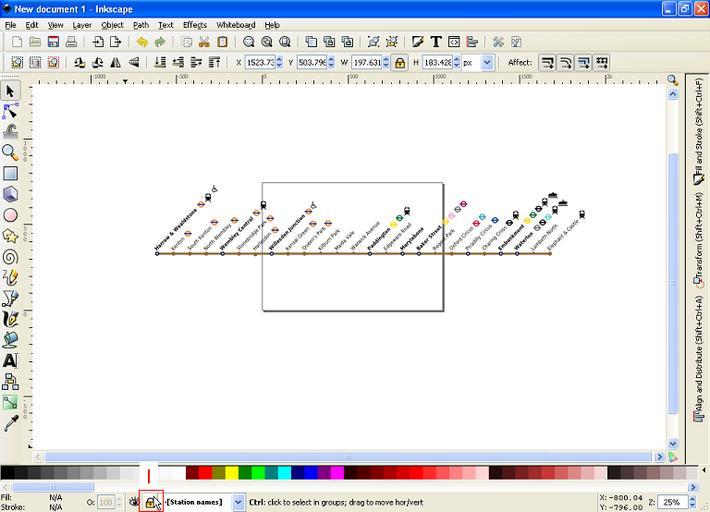The width and height of the screenshot is (710, 512).
Task: Select the Rectangle tool
Action: (x=10, y=173)
